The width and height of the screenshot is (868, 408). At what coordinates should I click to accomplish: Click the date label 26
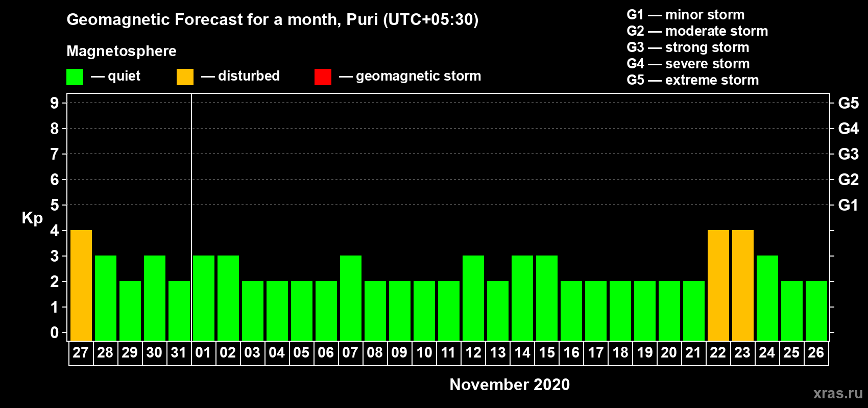click(x=816, y=353)
